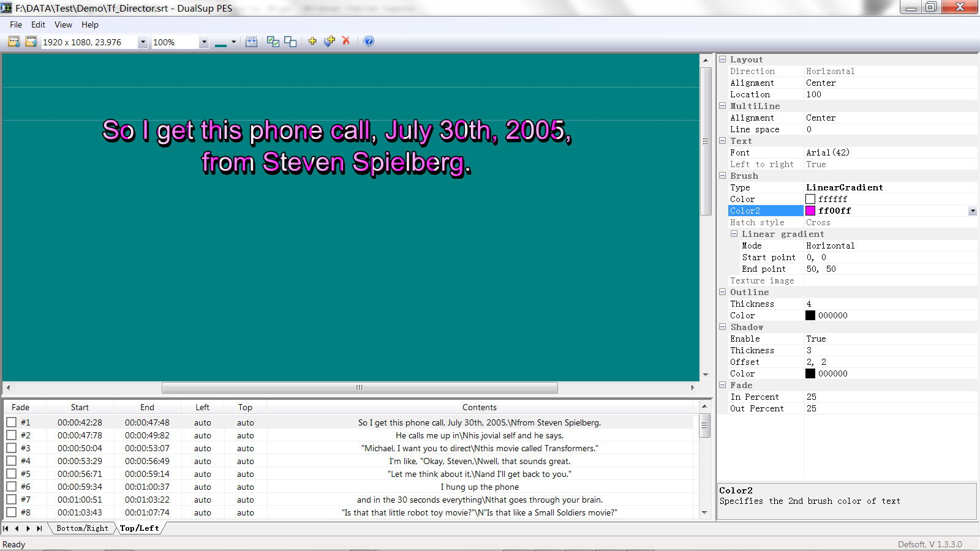Collapse the Brush property section

pos(723,176)
